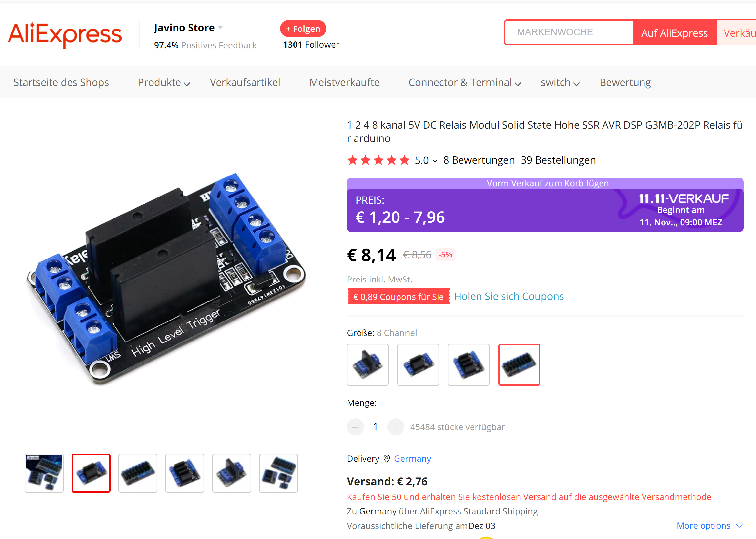Select the 4 channel relay size option
Screen dimensions: 756x539
tap(468, 365)
